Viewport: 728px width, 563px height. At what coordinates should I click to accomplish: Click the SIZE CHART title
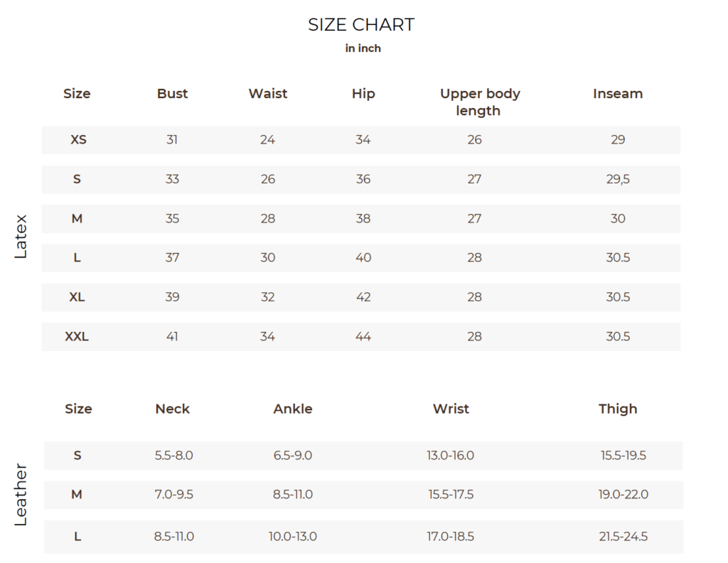(x=361, y=25)
